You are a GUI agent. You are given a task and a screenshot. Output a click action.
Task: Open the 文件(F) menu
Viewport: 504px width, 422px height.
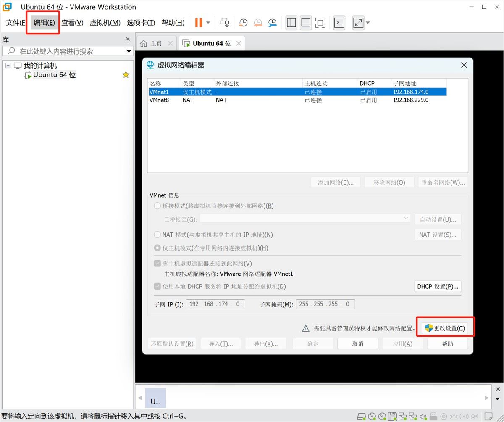pos(16,23)
